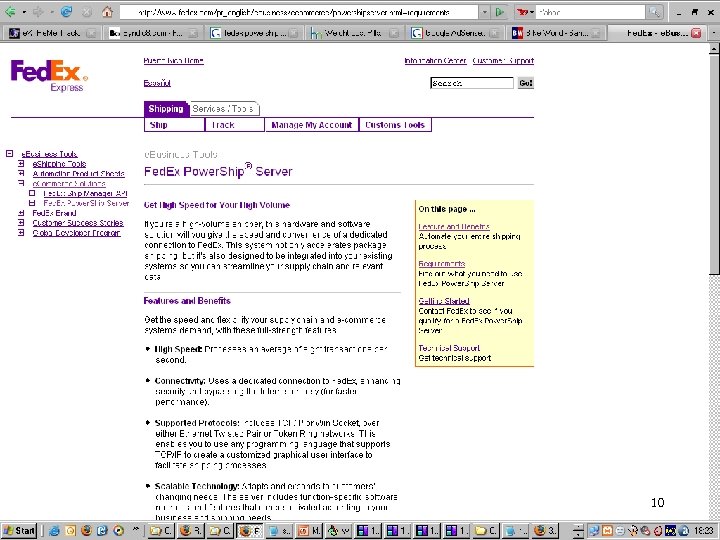This screenshot has height=540, width=720.
Task: Click the Go! search button
Action: coord(525,83)
